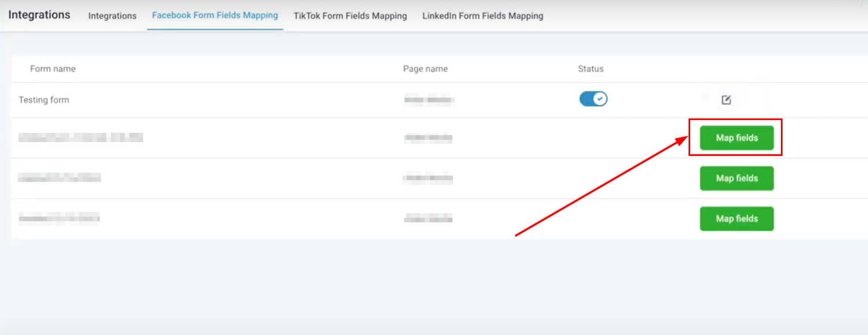Image resolution: width=868 pixels, height=335 pixels.
Task: Click the bottom Map fields button
Action: (736, 219)
